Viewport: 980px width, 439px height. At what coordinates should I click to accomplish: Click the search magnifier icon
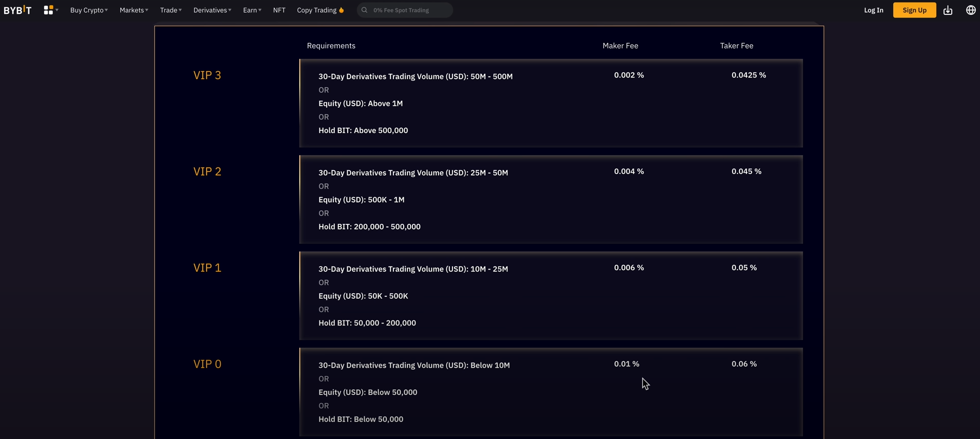point(365,10)
